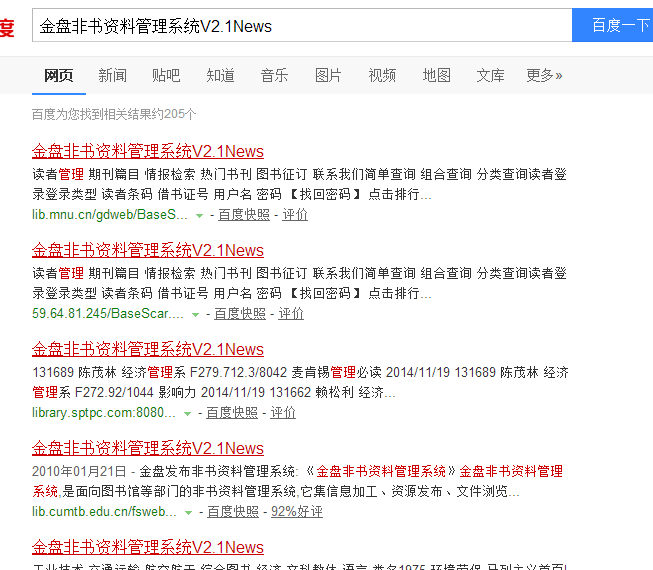This screenshot has height=570, width=653.
Task: Expand dropdown arrow next to 59.64.81.245 URL
Action: (195, 315)
